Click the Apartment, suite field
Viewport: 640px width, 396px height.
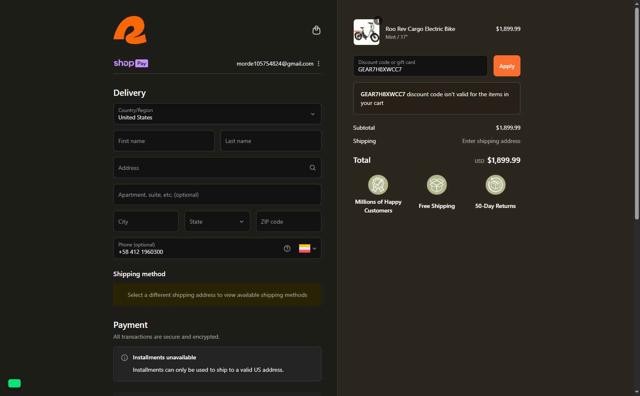pyautogui.click(x=217, y=195)
